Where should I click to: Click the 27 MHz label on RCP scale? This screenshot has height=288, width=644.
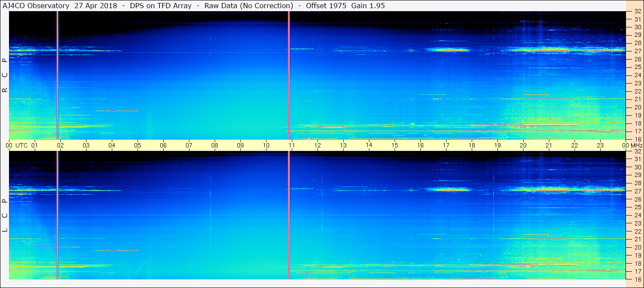(637, 51)
